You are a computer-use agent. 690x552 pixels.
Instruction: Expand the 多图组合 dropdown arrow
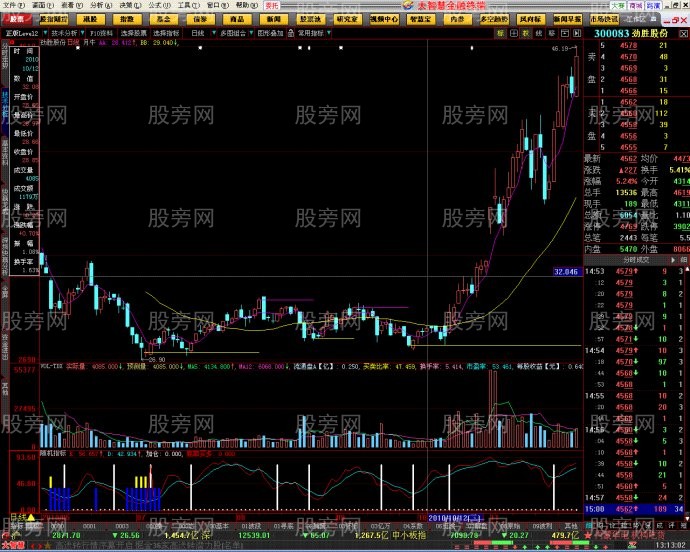[251, 33]
